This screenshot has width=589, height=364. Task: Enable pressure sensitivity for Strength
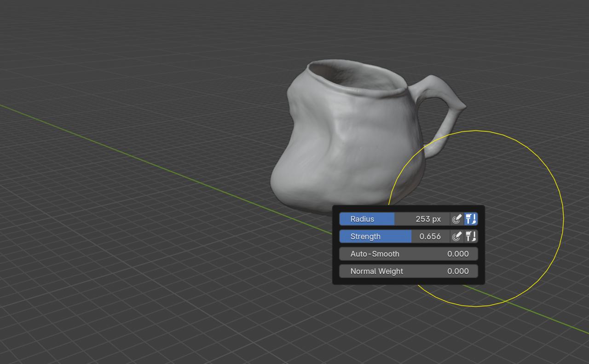(x=456, y=237)
